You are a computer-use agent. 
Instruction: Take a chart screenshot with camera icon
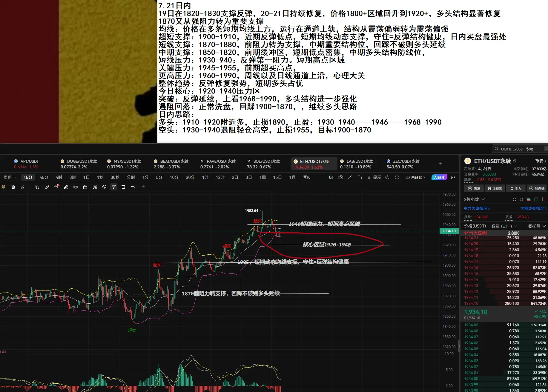pyautogui.click(x=341, y=177)
